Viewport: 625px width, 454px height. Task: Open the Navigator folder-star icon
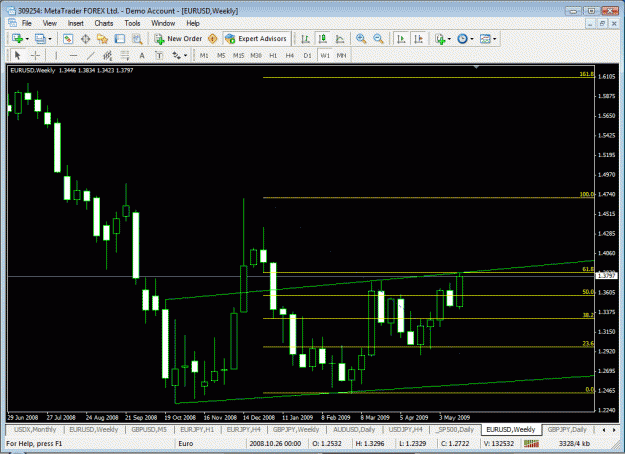point(102,39)
